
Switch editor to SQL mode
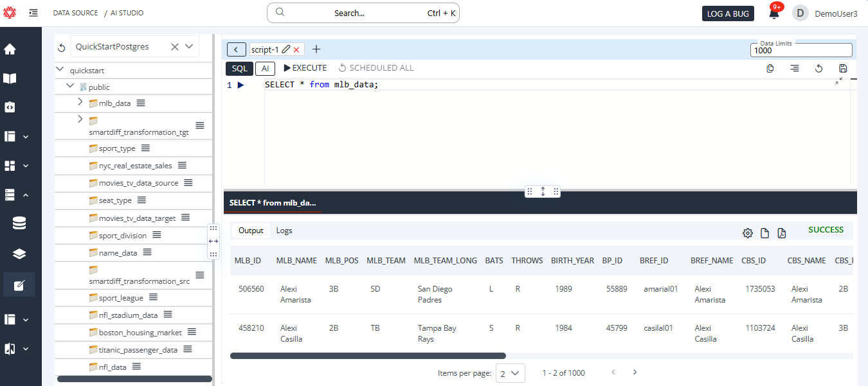239,68
